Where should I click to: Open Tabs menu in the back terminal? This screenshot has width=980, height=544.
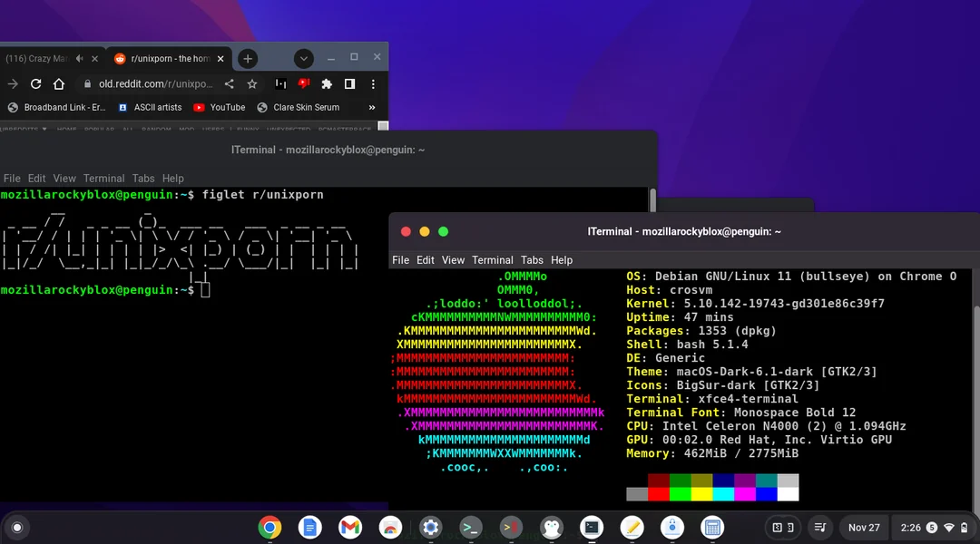coord(143,179)
